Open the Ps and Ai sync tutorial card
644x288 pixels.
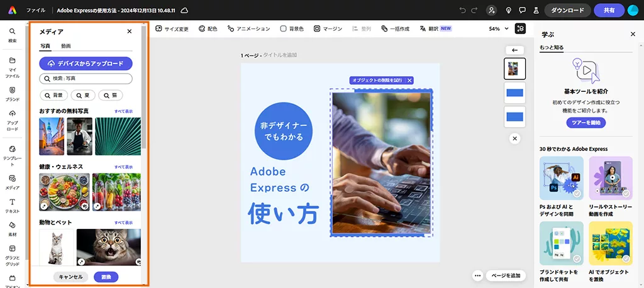562,187
